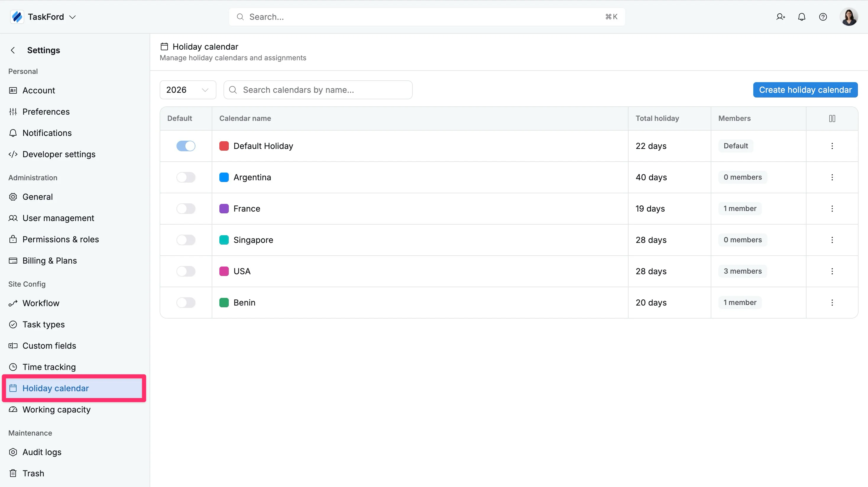The width and height of the screenshot is (868, 487).
Task: Click the 1 member badge for France
Action: pyautogui.click(x=740, y=208)
